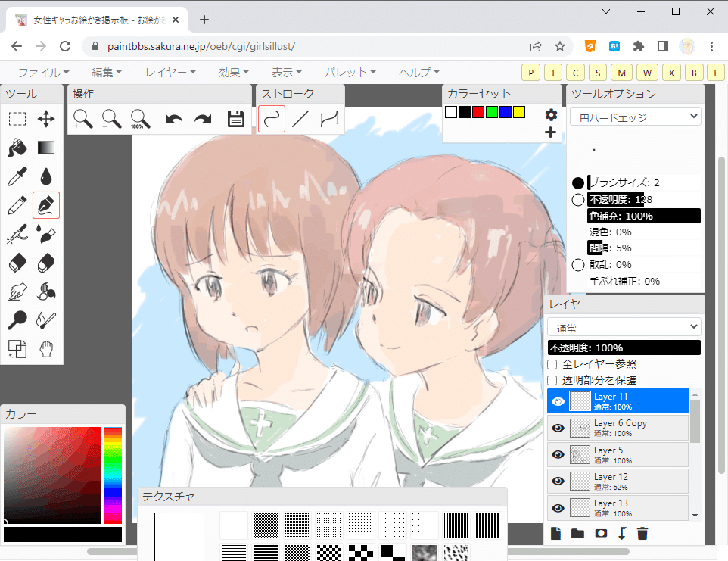
Task: Choose the airbrush tool
Action: 17,234
